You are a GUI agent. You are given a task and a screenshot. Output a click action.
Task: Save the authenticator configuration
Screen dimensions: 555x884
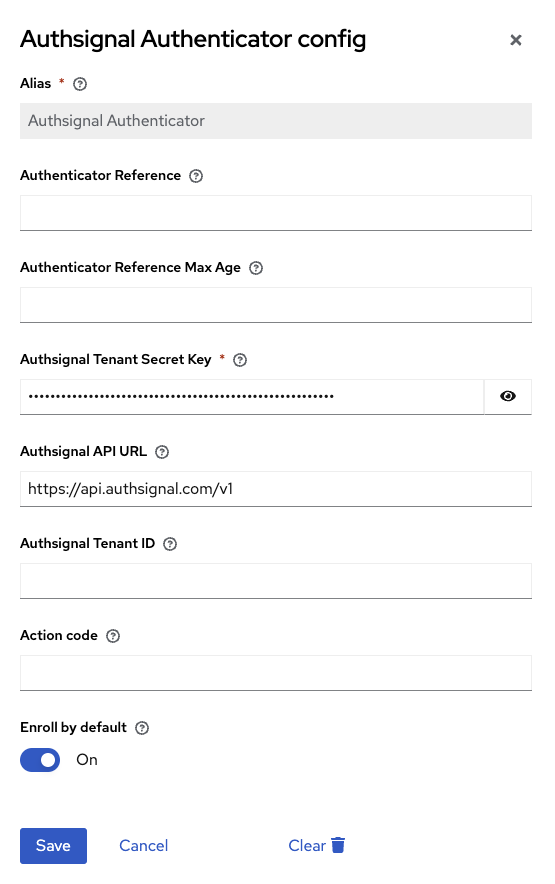click(54, 846)
